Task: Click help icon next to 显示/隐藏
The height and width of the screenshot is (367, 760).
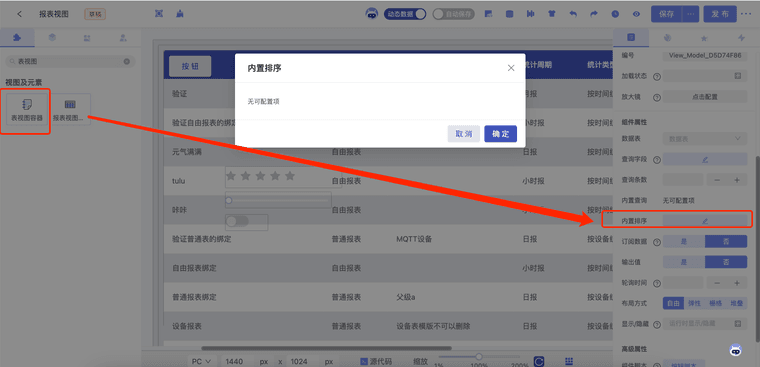Action: pyautogui.click(x=657, y=324)
